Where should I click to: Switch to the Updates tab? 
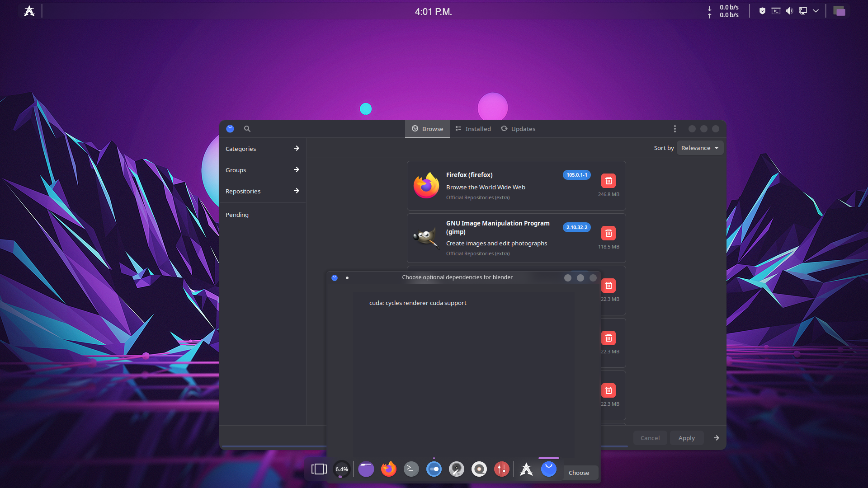[x=518, y=129]
